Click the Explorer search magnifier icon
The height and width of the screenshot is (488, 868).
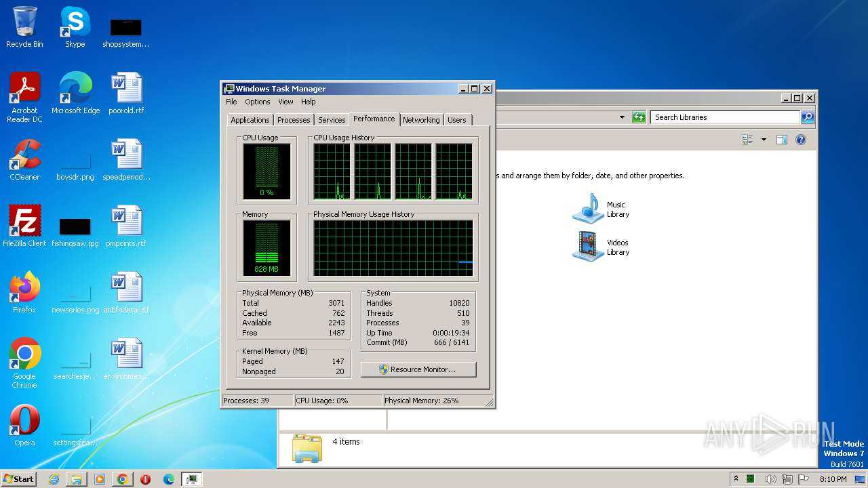coord(808,117)
